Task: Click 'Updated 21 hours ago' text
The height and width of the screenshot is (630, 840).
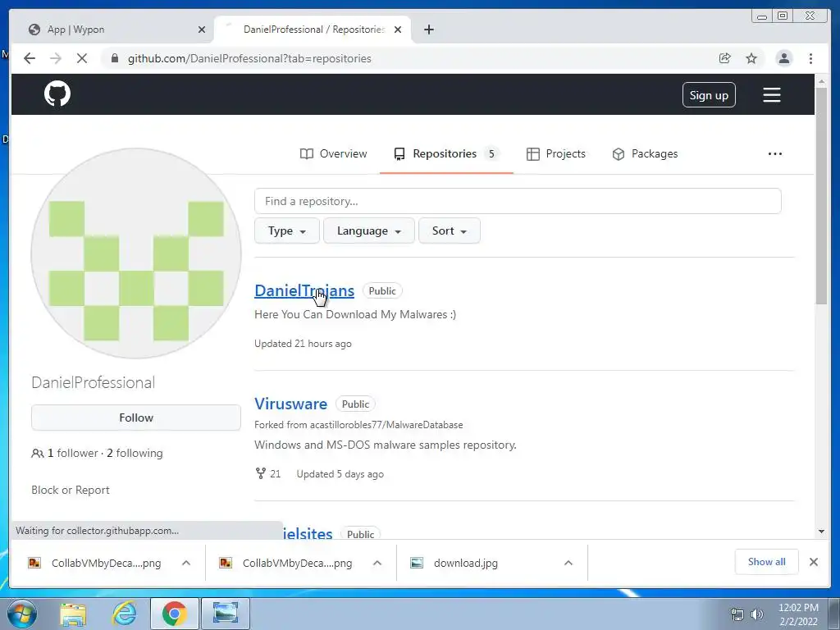Action: pyautogui.click(x=303, y=344)
